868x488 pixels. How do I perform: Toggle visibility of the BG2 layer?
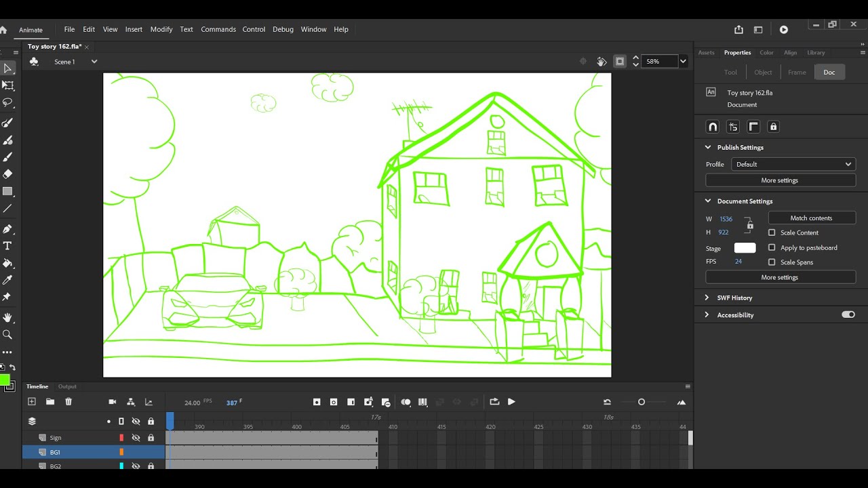(136, 466)
